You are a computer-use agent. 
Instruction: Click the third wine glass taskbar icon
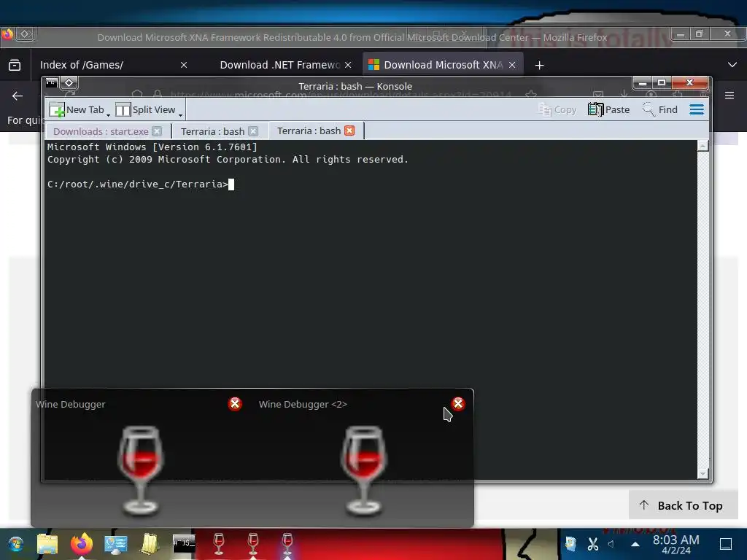click(287, 544)
